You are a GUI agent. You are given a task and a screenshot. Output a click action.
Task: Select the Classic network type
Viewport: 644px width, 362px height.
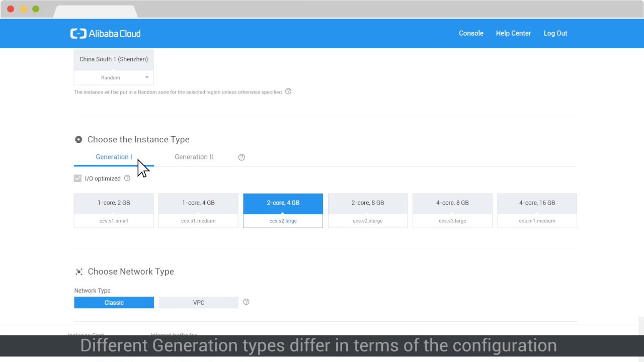[114, 303]
